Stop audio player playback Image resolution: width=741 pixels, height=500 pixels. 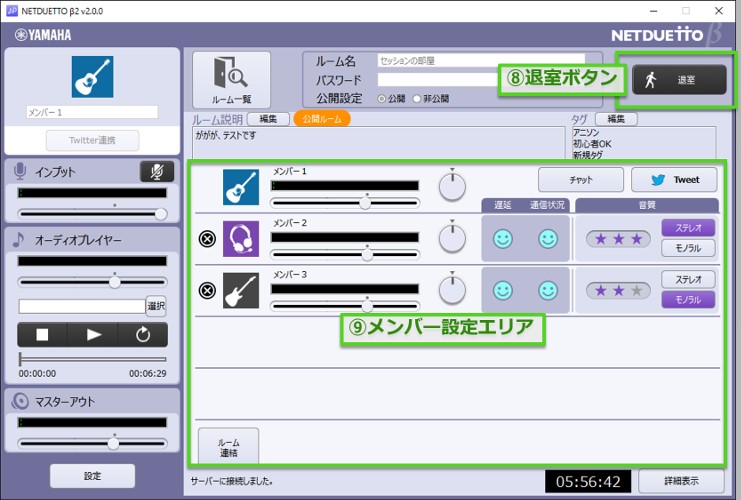pos(42,335)
